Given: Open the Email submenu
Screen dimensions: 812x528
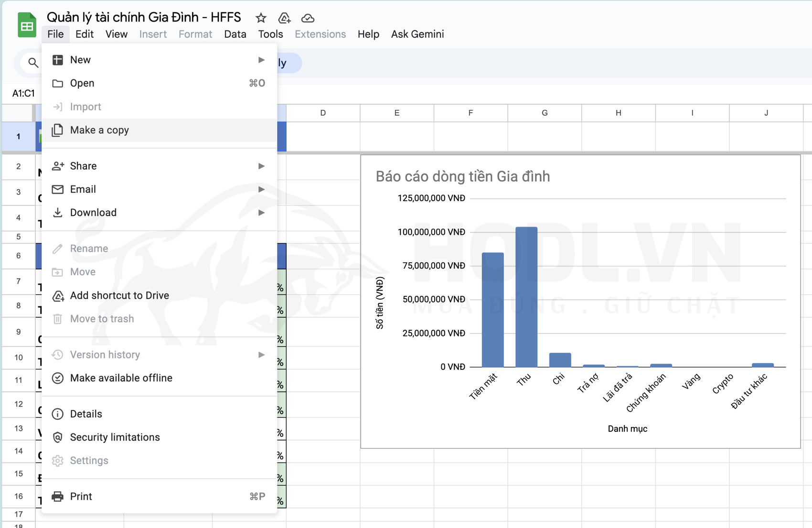Looking at the screenshot, I should point(83,189).
